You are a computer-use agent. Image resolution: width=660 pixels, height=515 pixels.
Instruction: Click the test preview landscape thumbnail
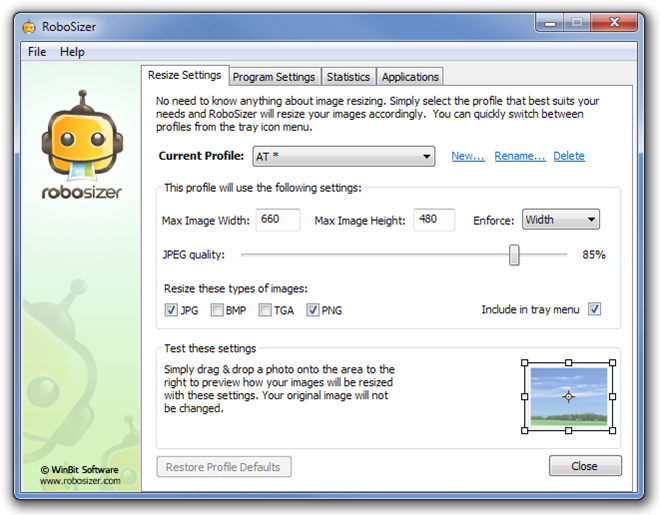click(x=569, y=396)
